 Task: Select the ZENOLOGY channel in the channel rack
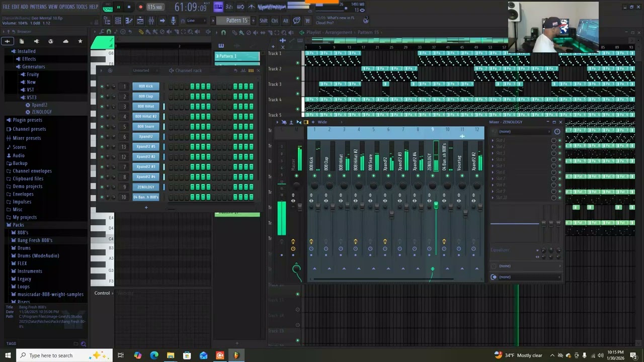pos(146,187)
